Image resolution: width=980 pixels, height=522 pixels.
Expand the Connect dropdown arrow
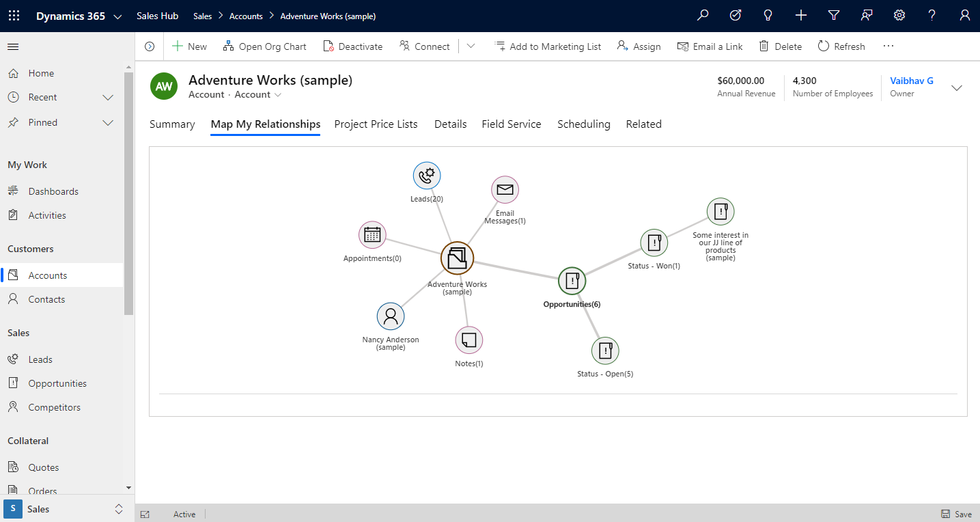[x=471, y=46]
